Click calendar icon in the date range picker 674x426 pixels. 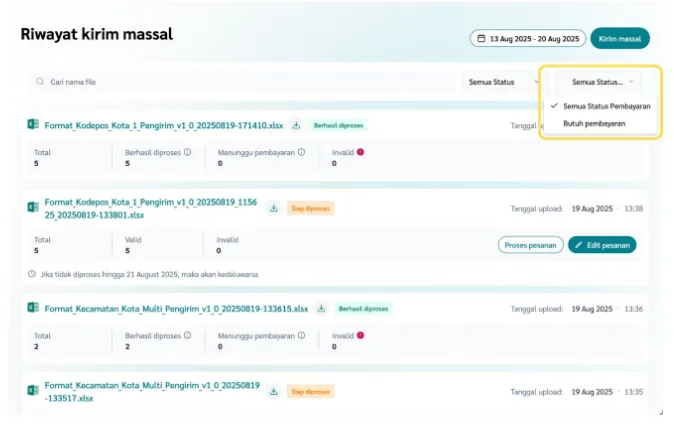point(481,39)
